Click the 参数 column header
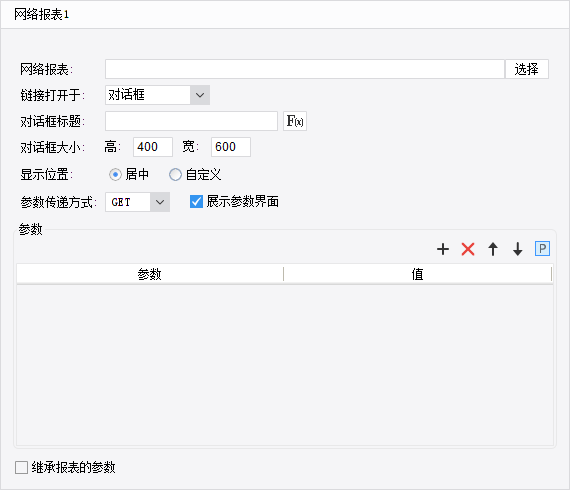The width and height of the screenshot is (570, 490). (150, 274)
